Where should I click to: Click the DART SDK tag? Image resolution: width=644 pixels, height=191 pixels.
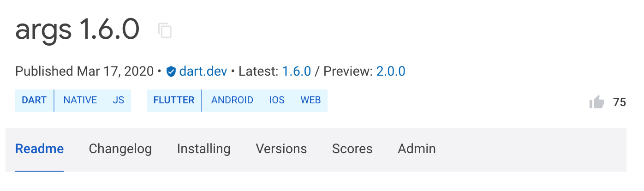tap(34, 100)
